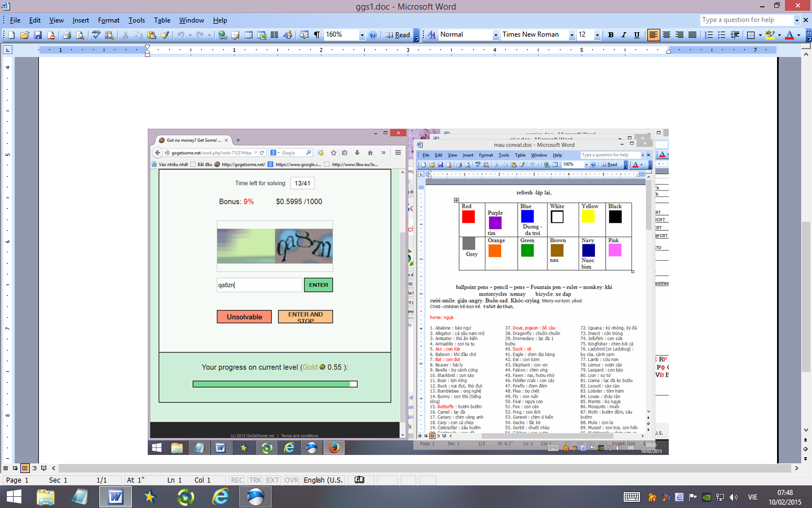The height and width of the screenshot is (508, 812).
Task: Click the Insert Table icon
Action: pos(249,35)
